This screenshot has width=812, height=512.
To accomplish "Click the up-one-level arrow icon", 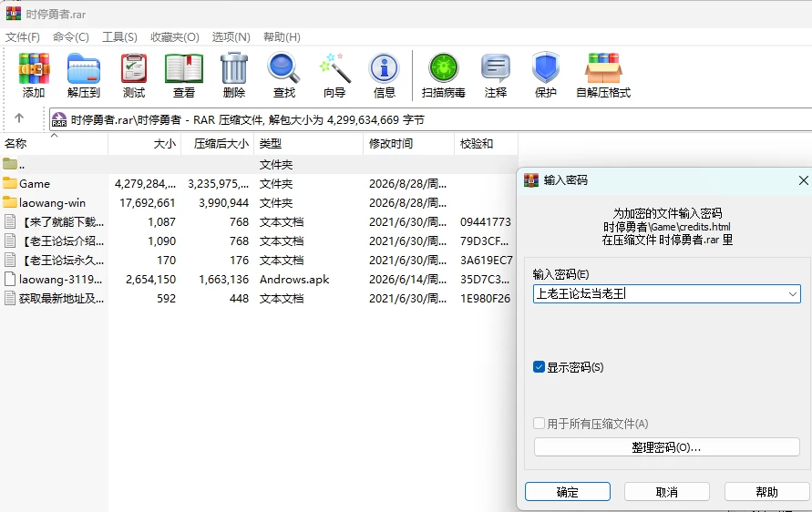I will pyautogui.click(x=19, y=118).
